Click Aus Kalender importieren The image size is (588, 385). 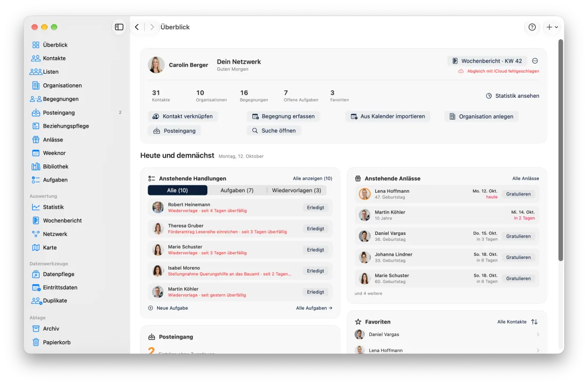pyautogui.click(x=388, y=116)
